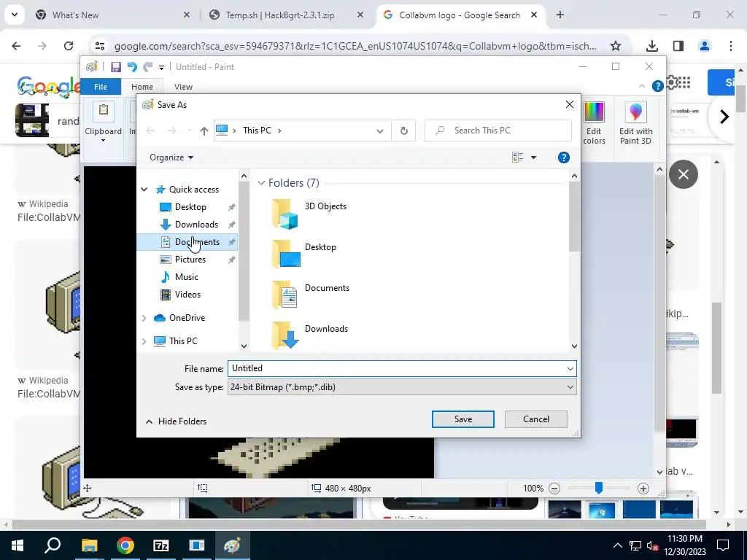747x560 pixels.
Task: Select Pictures under Quick access
Action: tap(190, 260)
